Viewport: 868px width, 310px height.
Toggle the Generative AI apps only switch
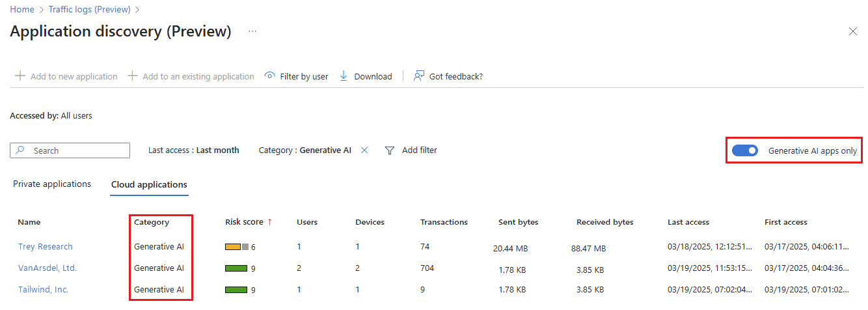click(744, 150)
